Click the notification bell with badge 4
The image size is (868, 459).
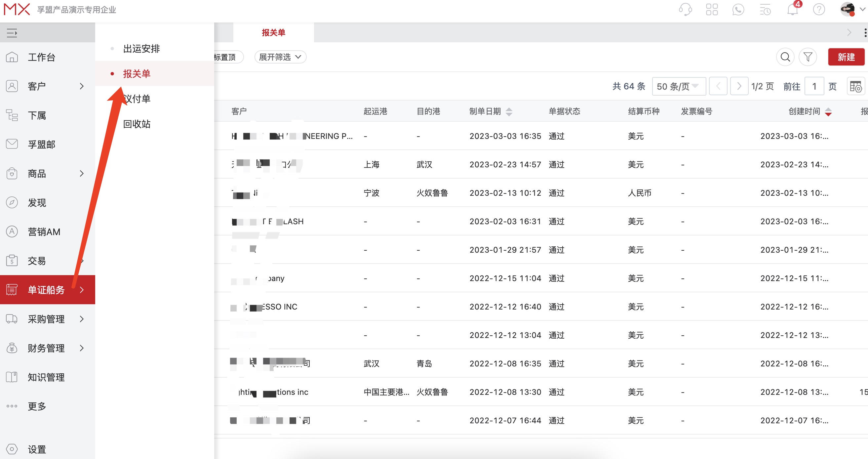(x=792, y=10)
